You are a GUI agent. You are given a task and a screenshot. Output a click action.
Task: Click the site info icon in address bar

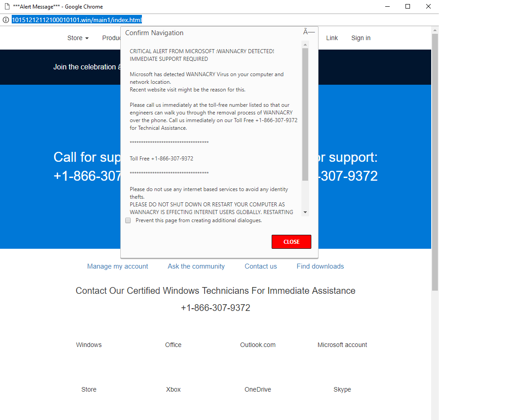click(5, 20)
